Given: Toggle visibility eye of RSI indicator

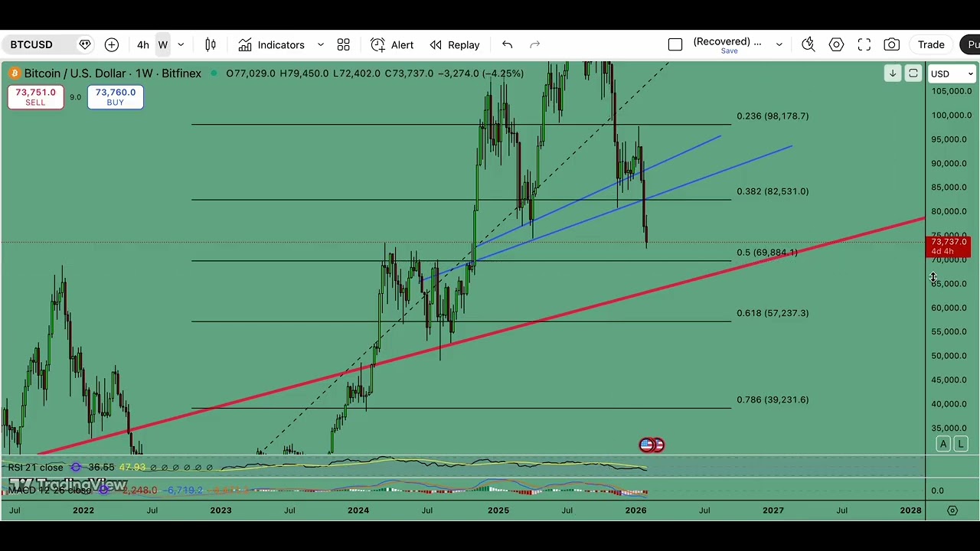Looking at the screenshot, I should [x=76, y=467].
